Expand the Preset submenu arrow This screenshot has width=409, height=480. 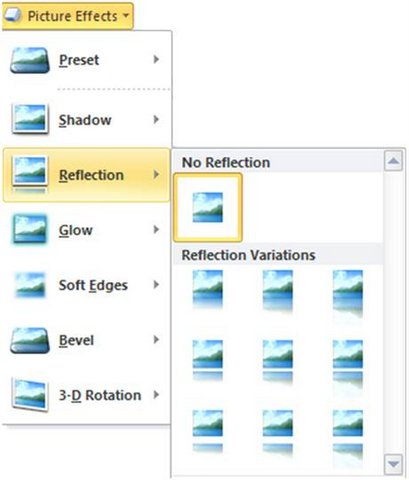[x=156, y=59]
